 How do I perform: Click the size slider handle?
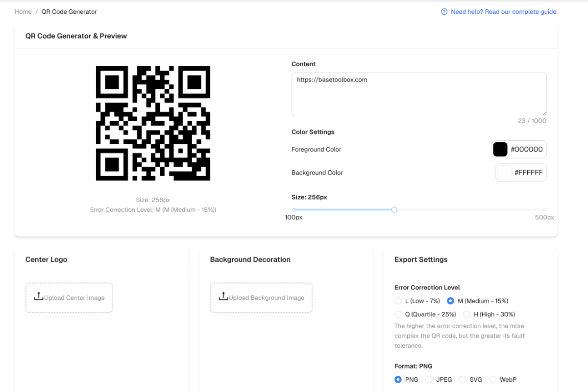394,209
